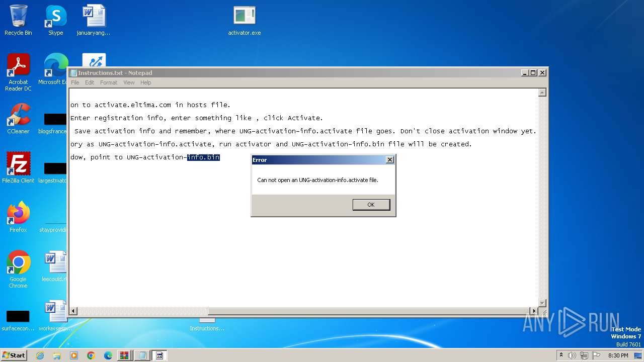The height and width of the screenshot is (362, 644).
Task: Click the Notepad vertical scrollbar down arrow
Action: coord(542,303)
